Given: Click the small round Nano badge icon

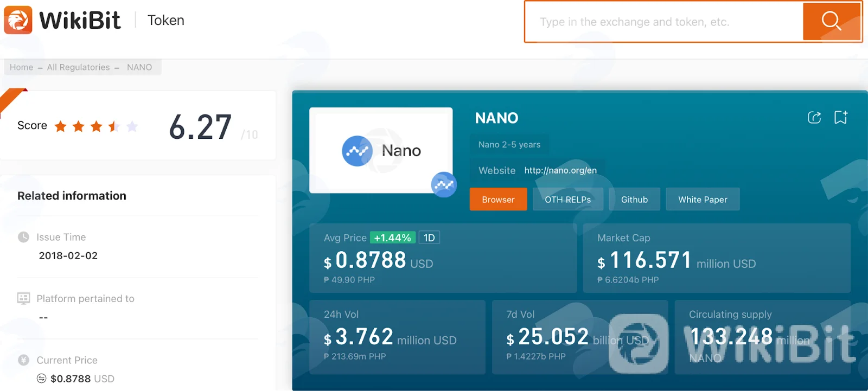Looking at the screenshot, I should 444,185.
